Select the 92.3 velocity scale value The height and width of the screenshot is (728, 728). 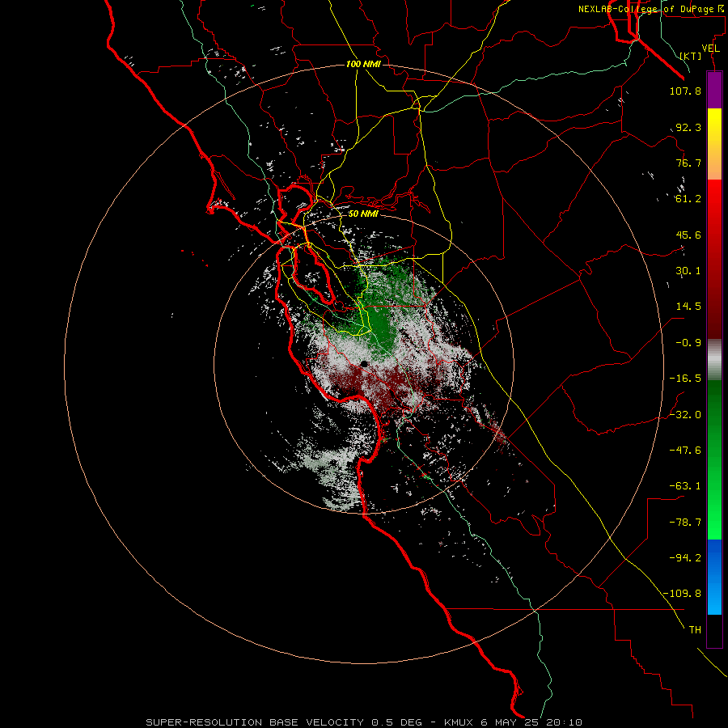[688, 127]
